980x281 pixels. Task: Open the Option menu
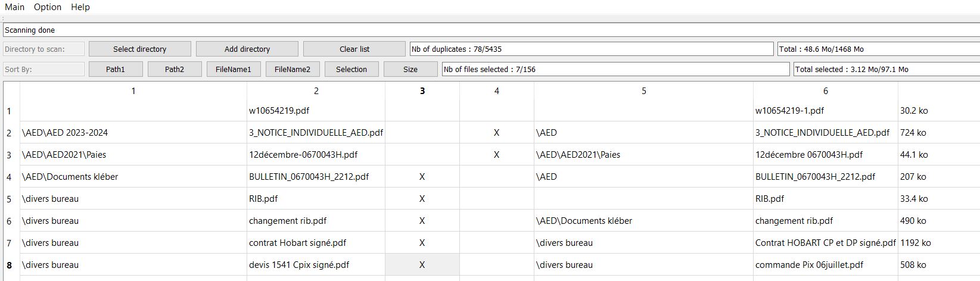coord(48,7)
